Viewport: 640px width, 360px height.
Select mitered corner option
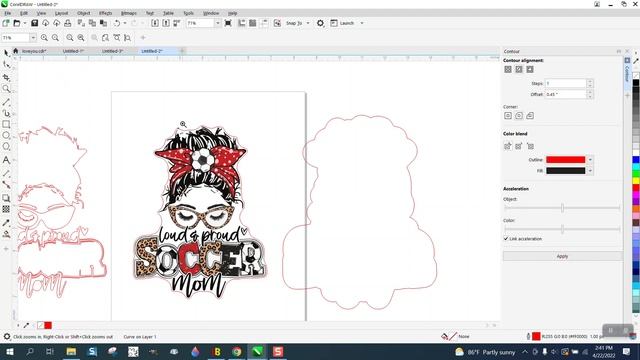click(508, 116)
